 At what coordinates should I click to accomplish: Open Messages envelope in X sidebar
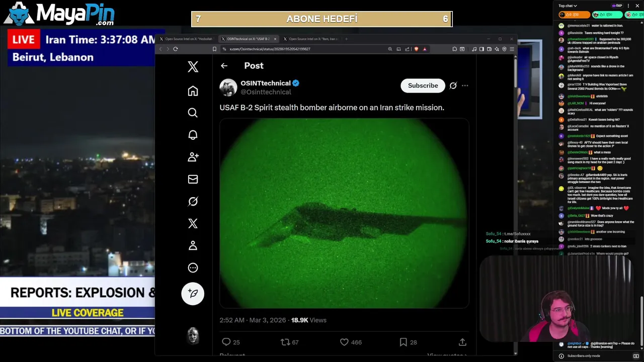193,179
